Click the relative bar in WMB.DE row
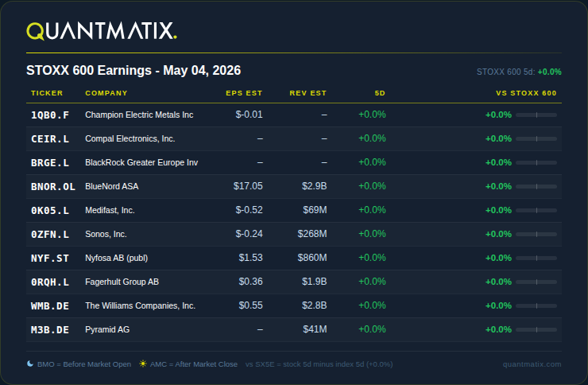The image size is (588, 385). [x=536, y=305]
